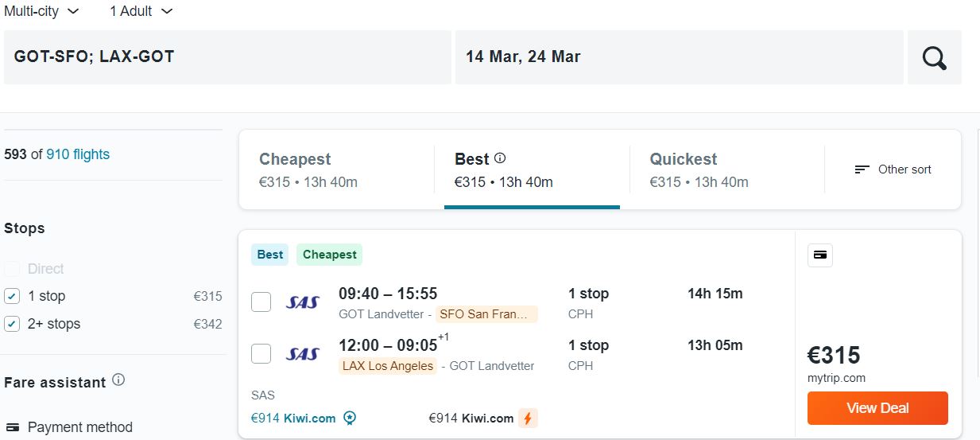
Task: Open the Multi-city trip type dropdown
Action: (41, 11)
